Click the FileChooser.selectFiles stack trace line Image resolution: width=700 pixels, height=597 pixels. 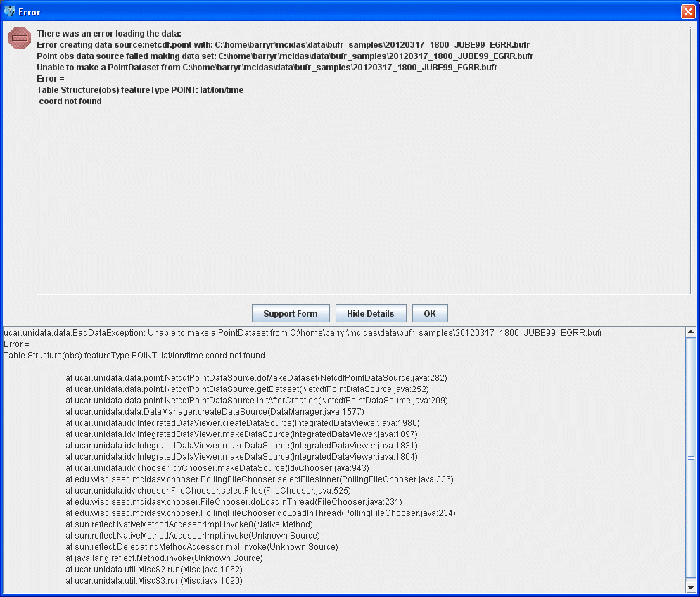pos(208,491)
